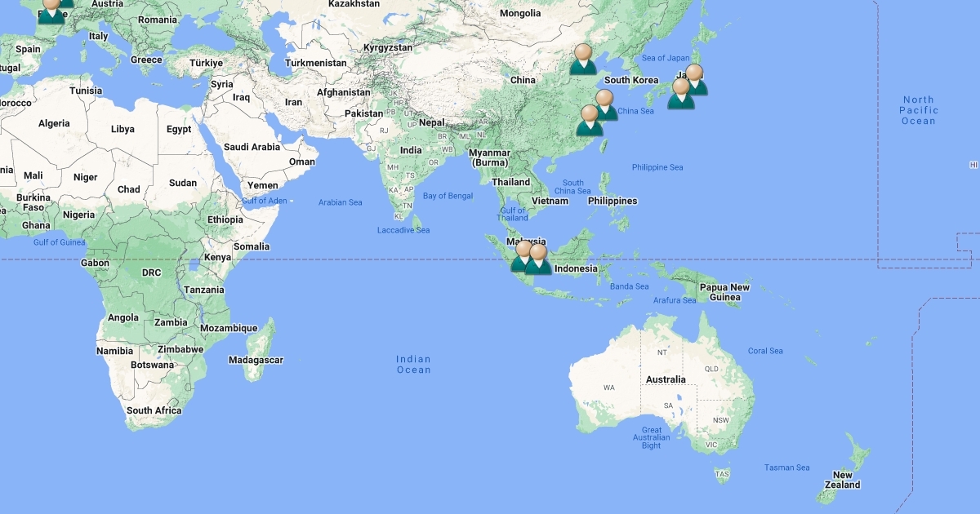Click the Somalia label
The image size is (980, 514).
click(x=252, y=246)
